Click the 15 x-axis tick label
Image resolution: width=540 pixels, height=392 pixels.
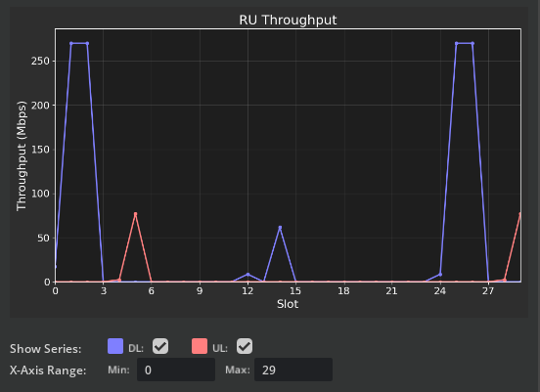click(295, 291)
